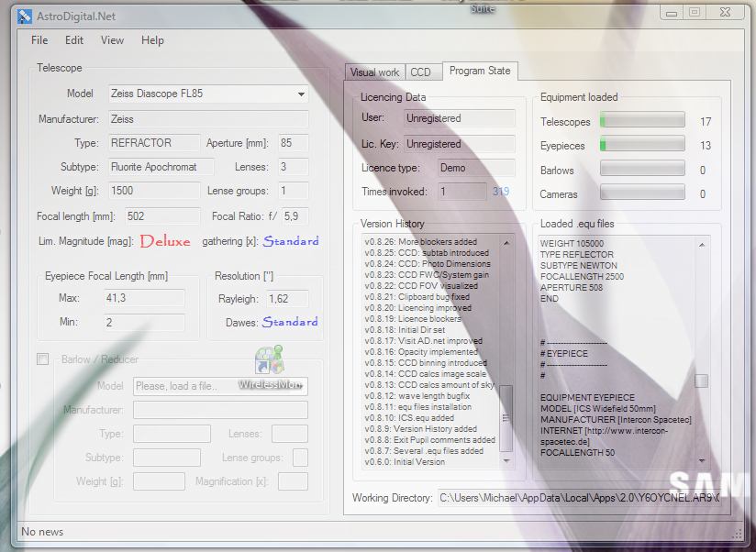Switch to the Visual work tab
This screenshot has height=552, width=756.
(x=374, y=72)
